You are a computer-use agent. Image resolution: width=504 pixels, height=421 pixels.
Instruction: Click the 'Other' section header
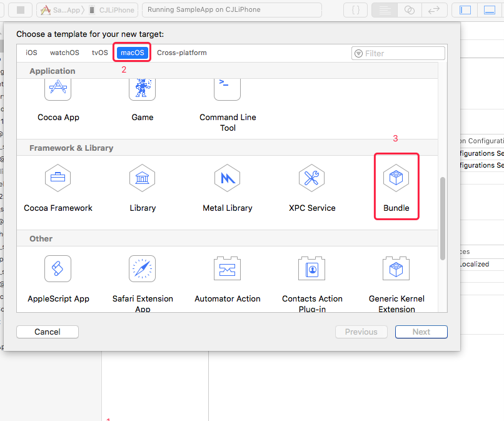41,238
